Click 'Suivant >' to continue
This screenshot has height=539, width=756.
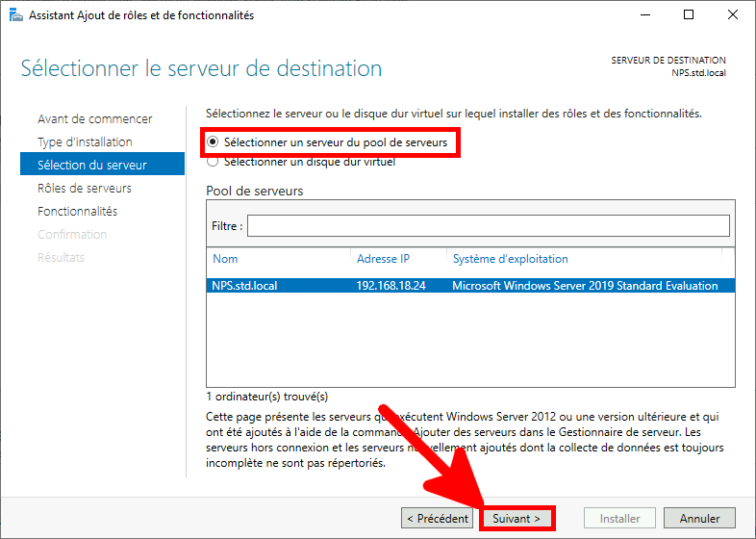pyautogui.click(x=517, y=519)
